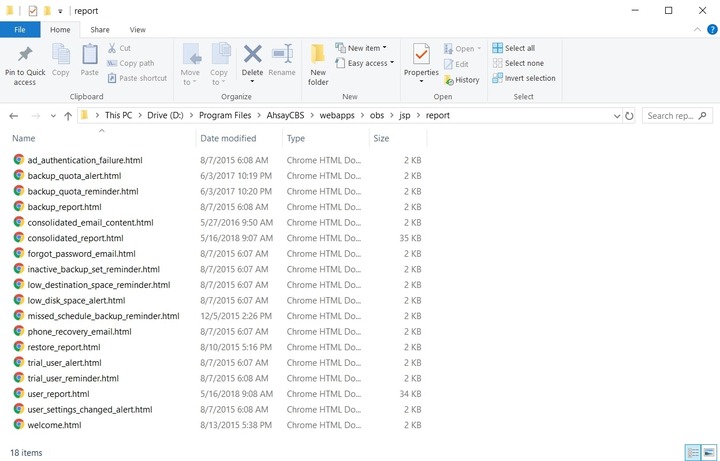Select phone_recovery_email.html file
The image size is (720, 461).
tap(79, 332)
